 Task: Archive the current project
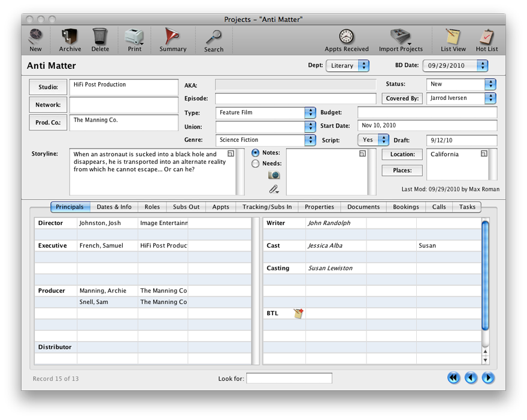pyautogui.click(x=70, y=40)
